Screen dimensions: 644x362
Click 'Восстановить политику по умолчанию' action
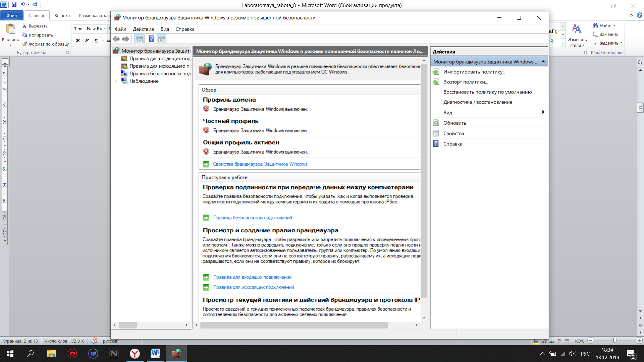[x=487, y=92]
